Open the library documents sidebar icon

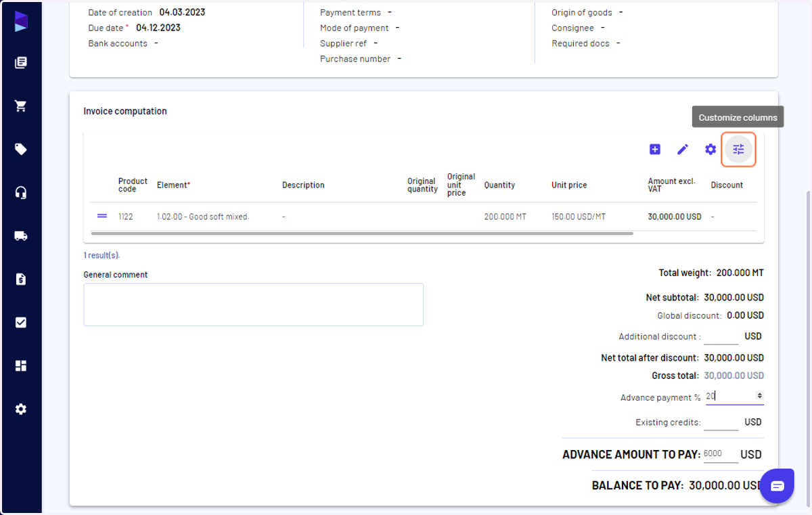click(21, 63)
